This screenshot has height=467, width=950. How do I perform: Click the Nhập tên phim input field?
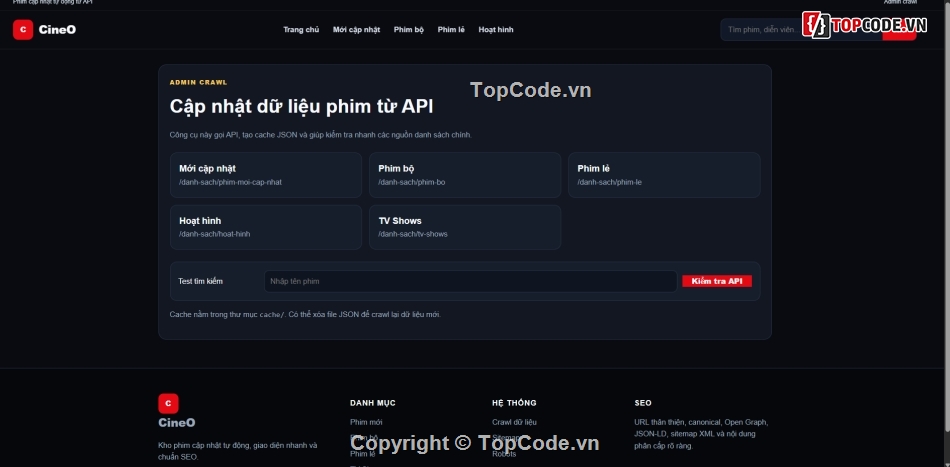[470, 281]
